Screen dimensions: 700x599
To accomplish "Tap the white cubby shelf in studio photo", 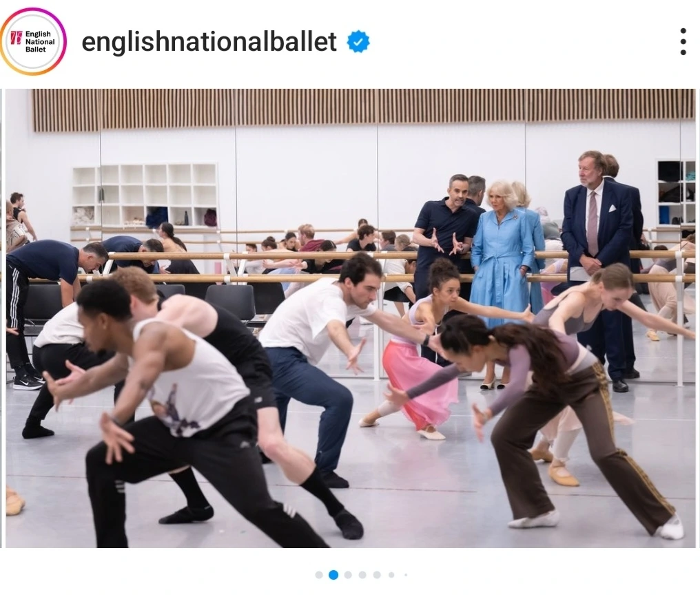I will (x=145, y=196).
